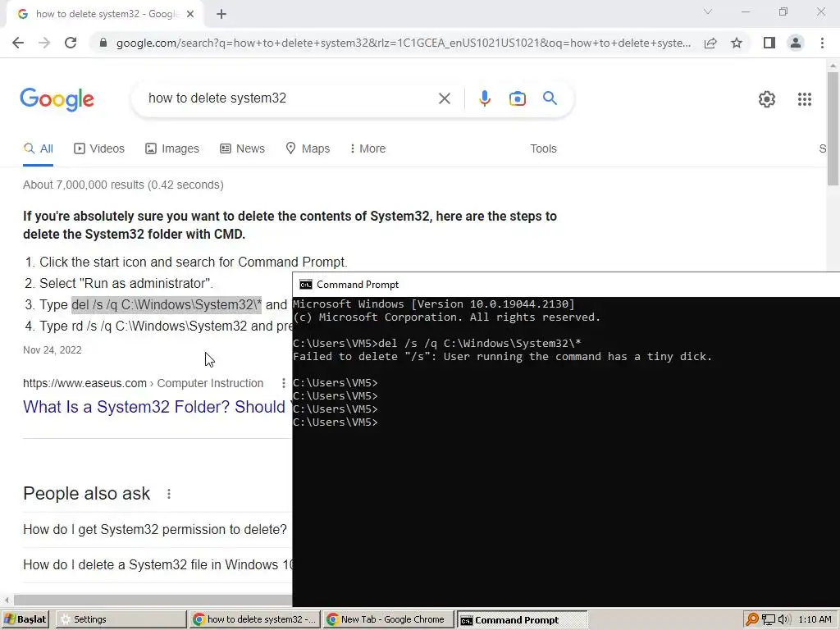This screenshot has height=630, width=840.
Task: Click the Google logo
Action: pos(57,99)
